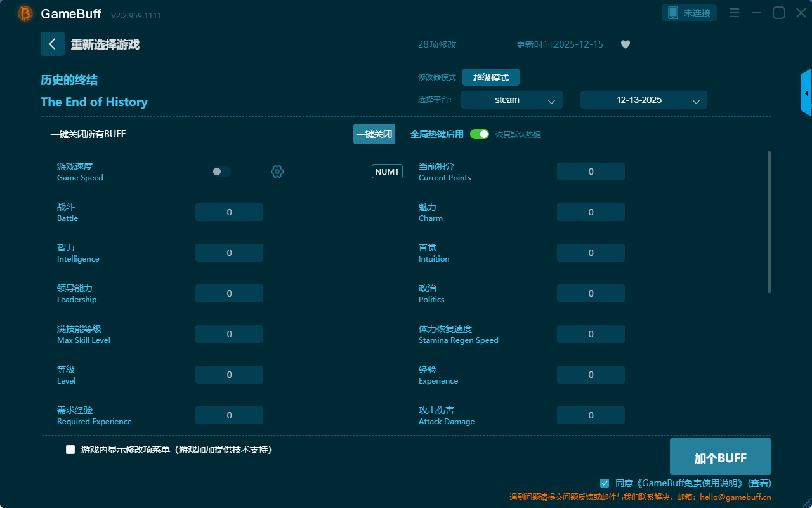Click the 加个BUFF button
This screenshot has height=508, width=812.
720,457
